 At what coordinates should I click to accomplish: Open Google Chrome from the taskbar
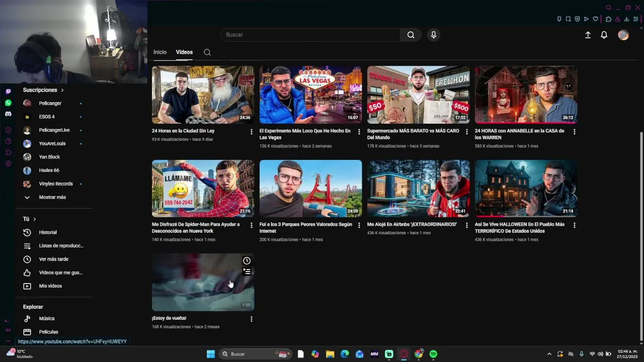[x=419, y=354]
